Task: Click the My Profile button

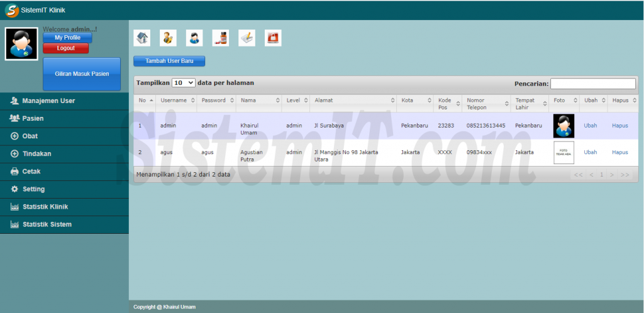Action: (x=67, y=38)
